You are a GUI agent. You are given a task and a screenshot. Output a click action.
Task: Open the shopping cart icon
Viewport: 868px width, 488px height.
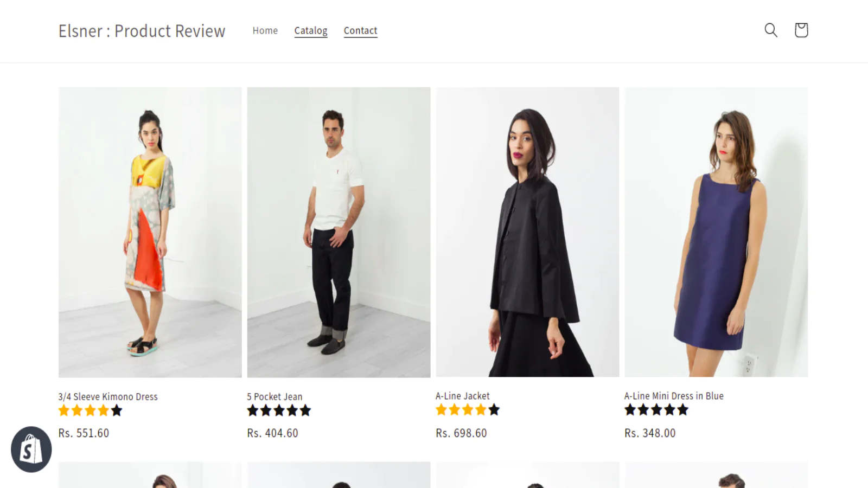[801, 30]
